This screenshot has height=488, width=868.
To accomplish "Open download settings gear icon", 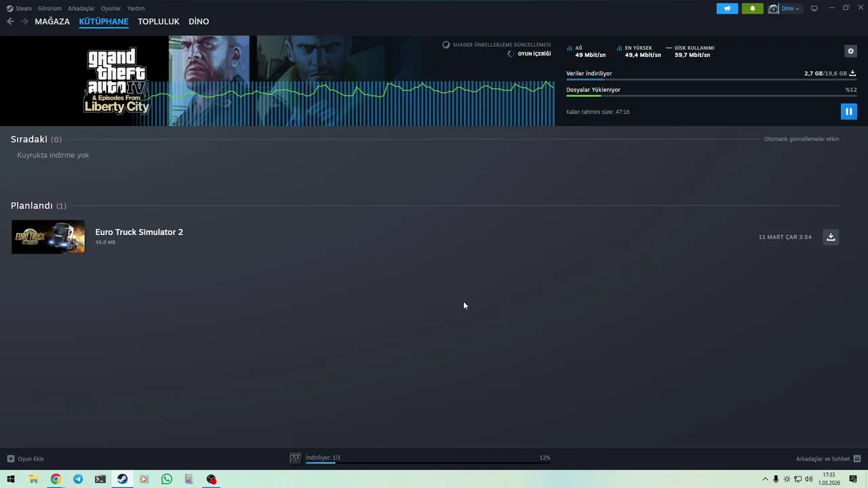I will (x=850, y=51).
